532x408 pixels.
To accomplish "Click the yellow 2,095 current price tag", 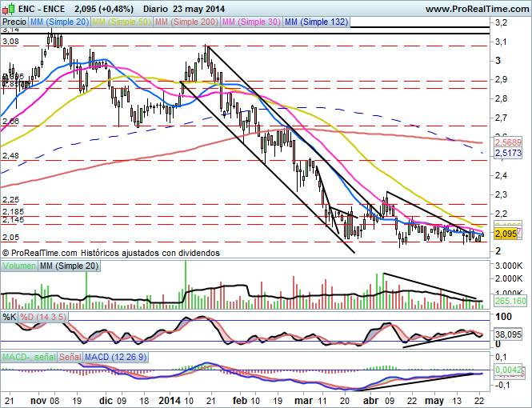I will 506,234.
